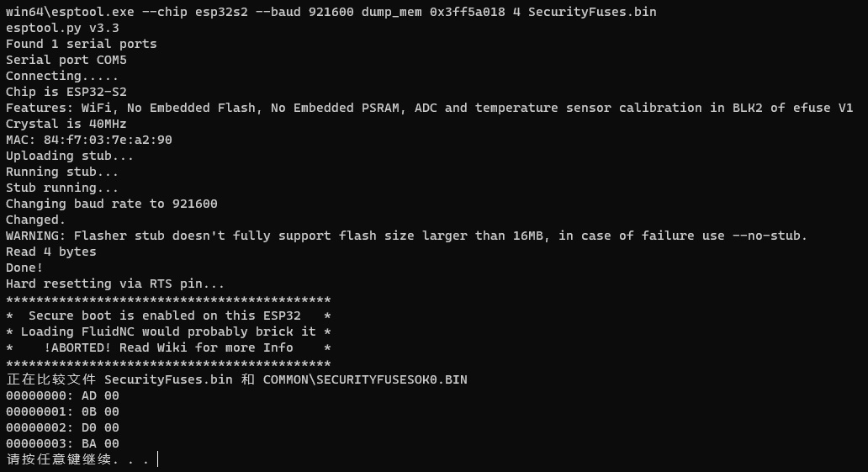This screenshot has height=472, width=868.
Task: Click the Secure boot is enabled message
Action: [x=164, y=316]
